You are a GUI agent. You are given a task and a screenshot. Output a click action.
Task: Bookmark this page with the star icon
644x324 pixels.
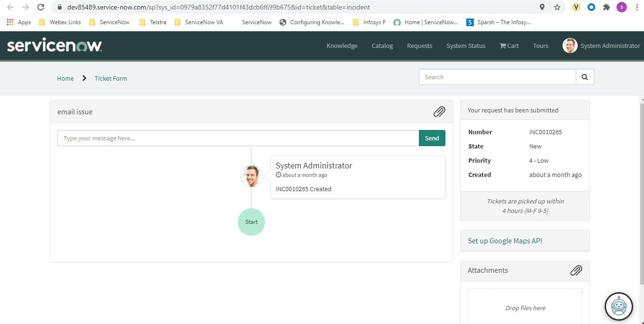tap(557, 7)
